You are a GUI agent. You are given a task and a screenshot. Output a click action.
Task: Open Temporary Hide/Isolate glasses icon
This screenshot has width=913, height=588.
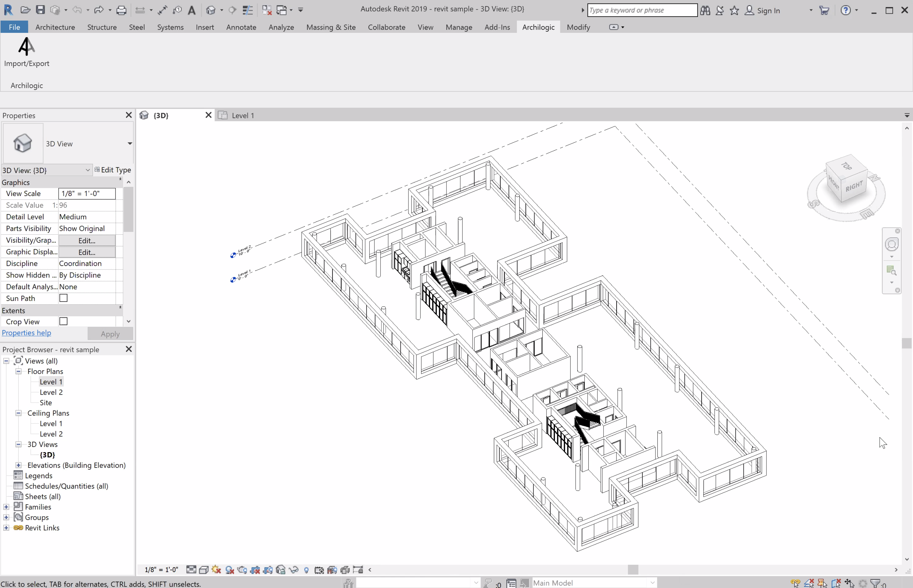click(294, 569)
